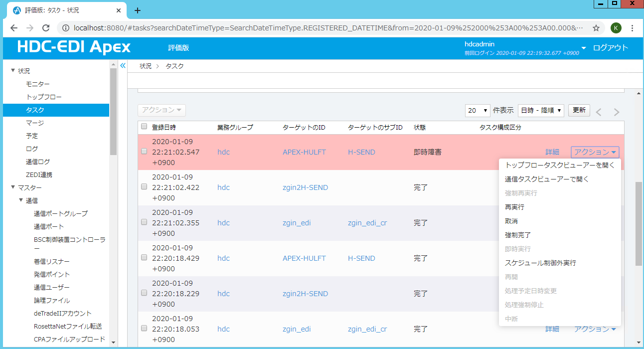Click the ログアウト link
The image size is (644, 349).
click(611, 48)
